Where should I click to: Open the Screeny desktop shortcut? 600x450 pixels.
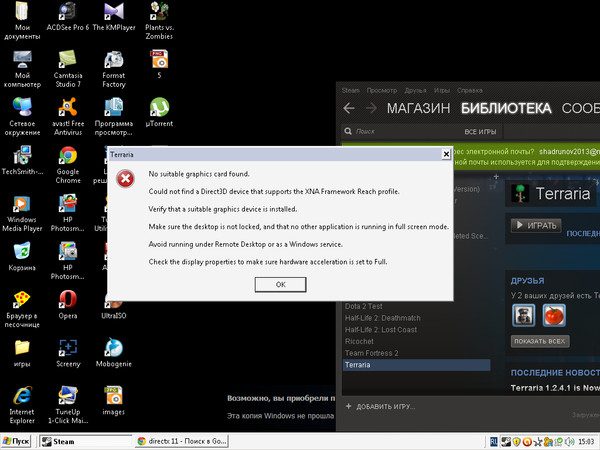point(68,353)
